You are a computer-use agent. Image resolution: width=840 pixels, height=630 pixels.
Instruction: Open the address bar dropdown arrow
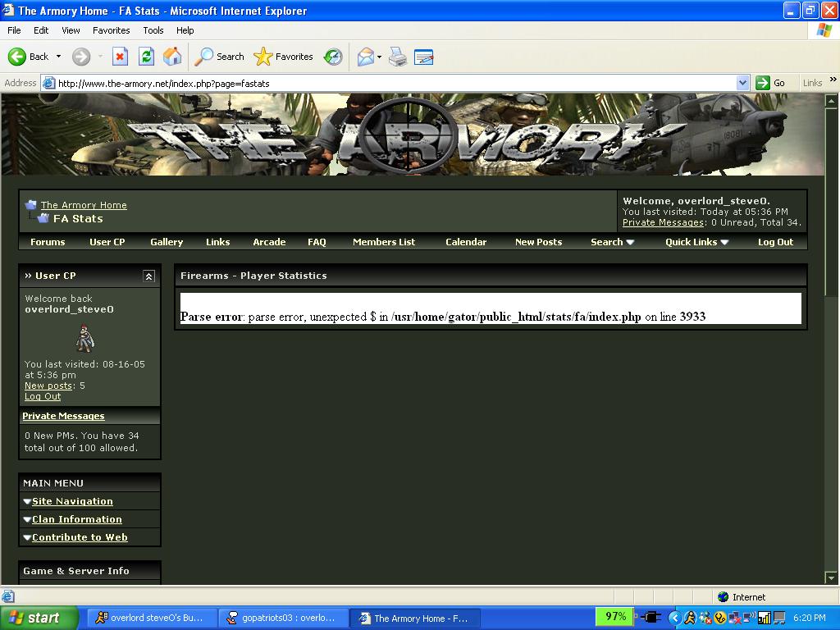[742, 83]
